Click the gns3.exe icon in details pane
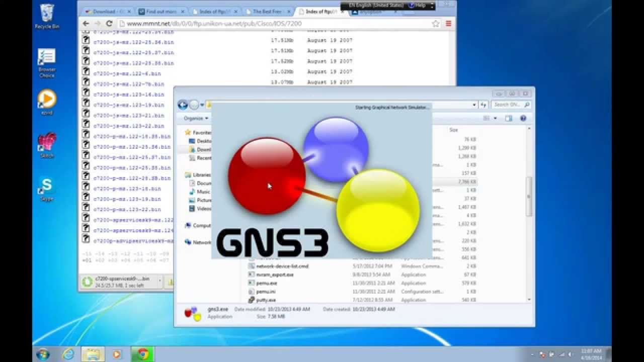644x362 pixels. [193, 313]
